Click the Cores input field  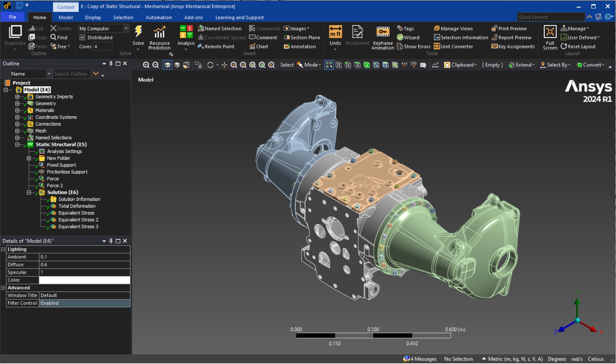click(x=103, y=46)
